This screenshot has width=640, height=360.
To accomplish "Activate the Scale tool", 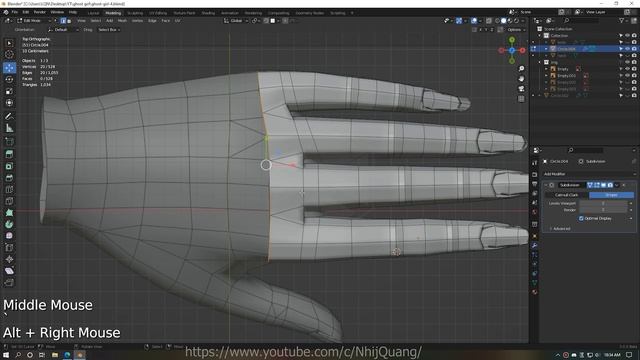I will 9,91.
